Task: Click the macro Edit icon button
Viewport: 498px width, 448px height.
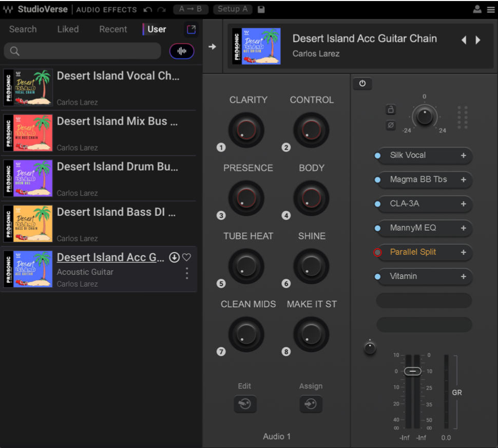Action: click(245, 404)
